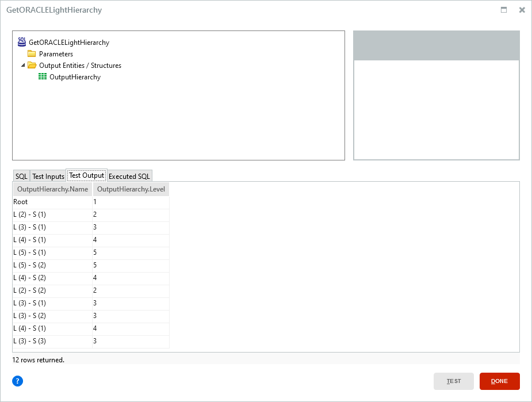Open help via the blue question mark icon

[17, 381]
